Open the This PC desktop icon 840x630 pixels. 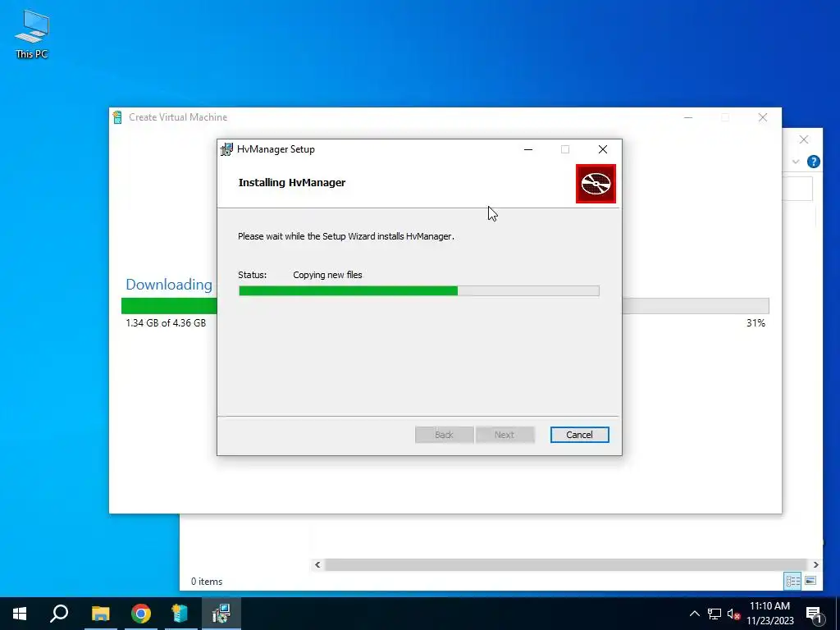point(32,34)
